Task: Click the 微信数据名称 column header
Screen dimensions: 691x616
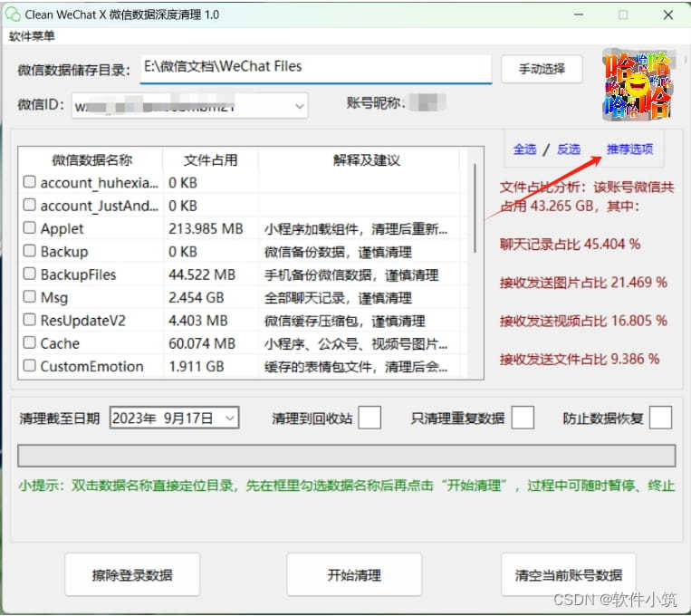Action: tap(91, 159)
